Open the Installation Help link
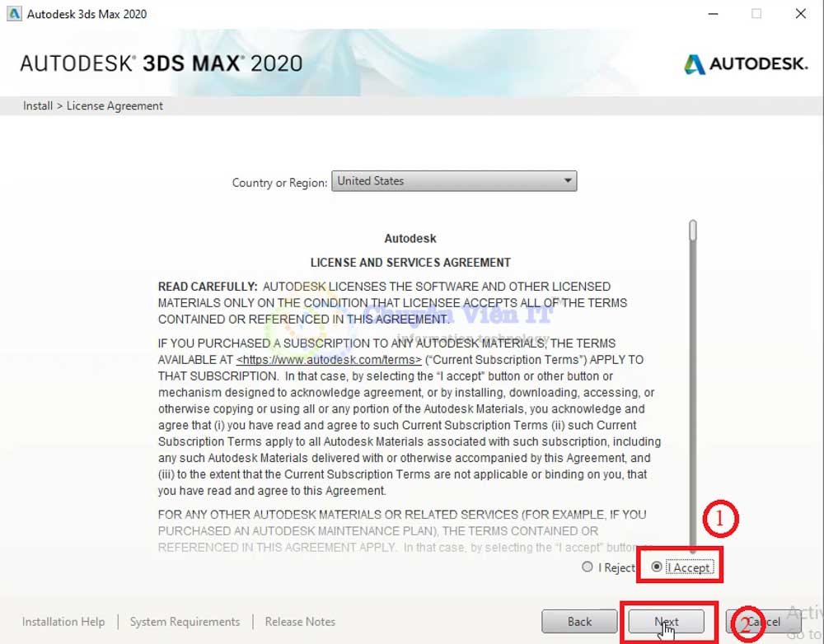This screenshot has height=644, width=824. coord(63,622)
